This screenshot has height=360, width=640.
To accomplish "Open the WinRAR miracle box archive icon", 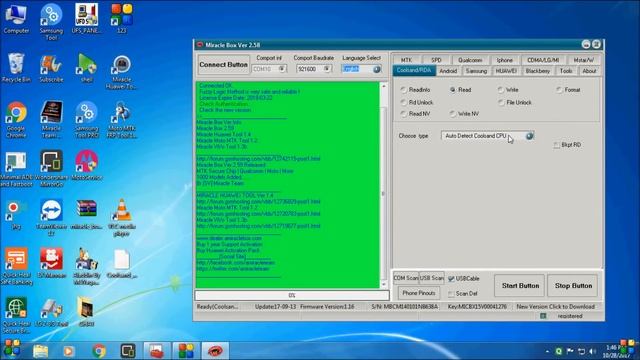I will point(86,214).
